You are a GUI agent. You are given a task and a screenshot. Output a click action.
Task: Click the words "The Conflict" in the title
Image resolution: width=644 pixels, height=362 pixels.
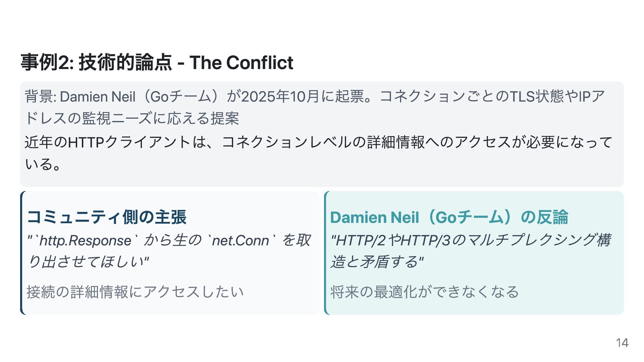241,63
